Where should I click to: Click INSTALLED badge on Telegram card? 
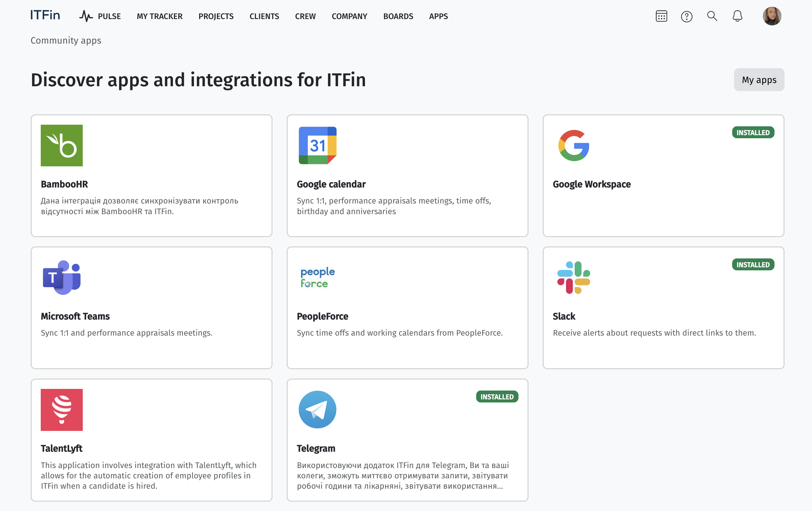pyautogui.click(x=497, y=397)
